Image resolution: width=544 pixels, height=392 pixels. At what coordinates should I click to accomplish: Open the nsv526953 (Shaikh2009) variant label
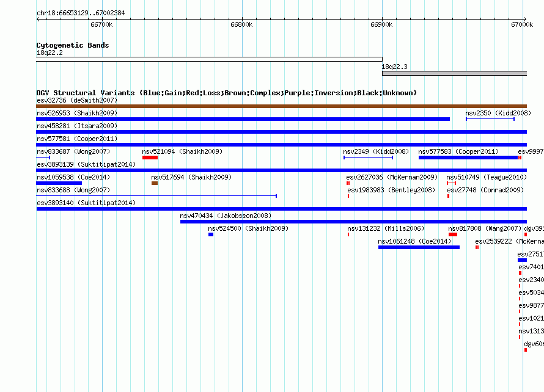77,113
